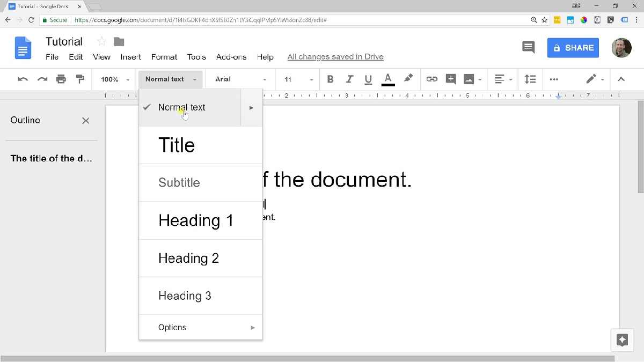Toggle italic formatting
Image resolution: width=644 pixels, height=362 pixels.
[x=349, y=79]
